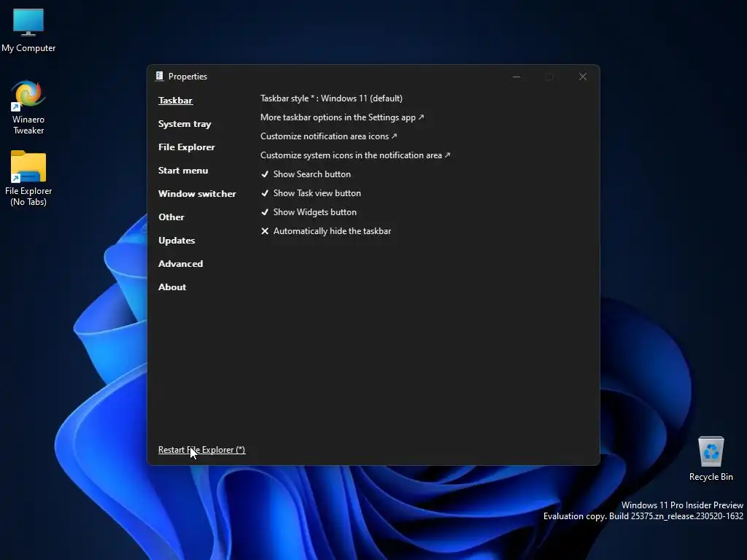The height and width of the screenshot is (560, 747).
Task: Select the Winaero Tweaker shortcut icon
Action: [28, 106]
